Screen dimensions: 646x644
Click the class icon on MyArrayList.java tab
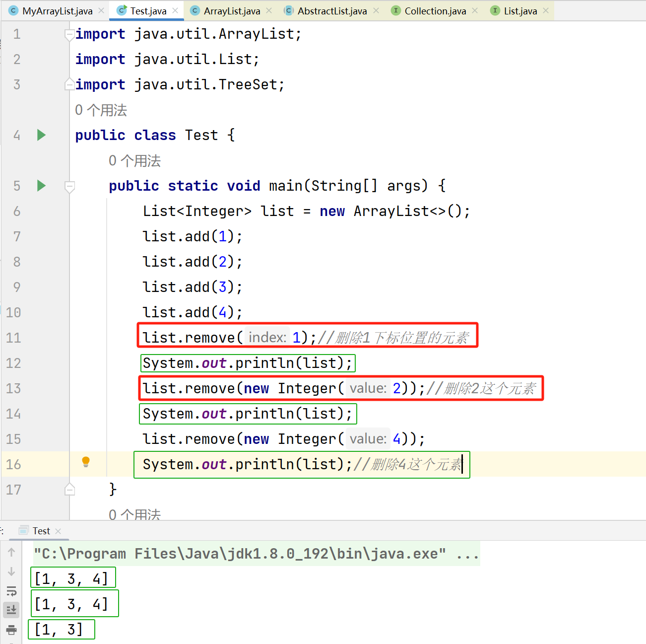(x=13, y=10)
